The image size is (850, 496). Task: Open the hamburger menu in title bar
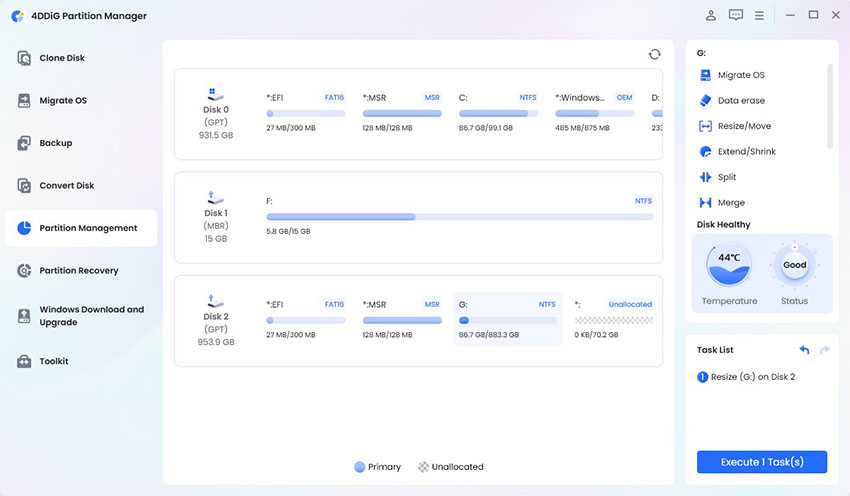pyautogui.click(x=760, y=16)
